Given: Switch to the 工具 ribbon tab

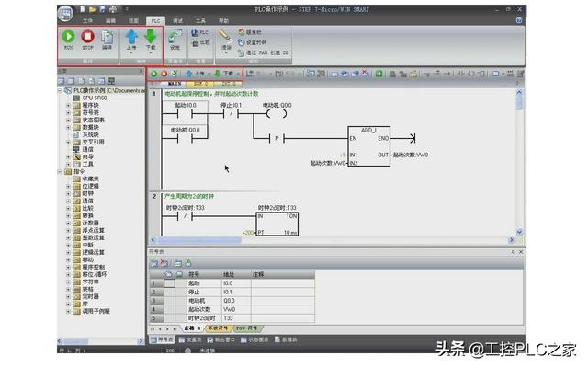Looking at the screenshot, I should click(200, 20).
